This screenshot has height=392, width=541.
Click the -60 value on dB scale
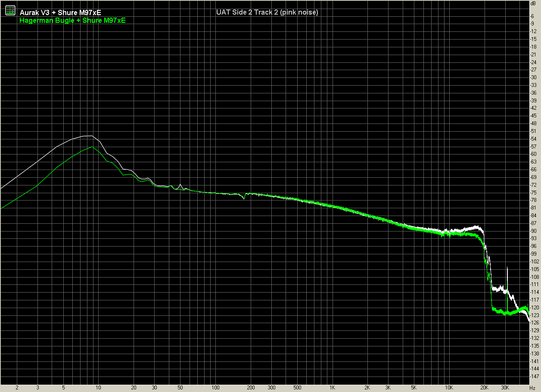[534, 154]
